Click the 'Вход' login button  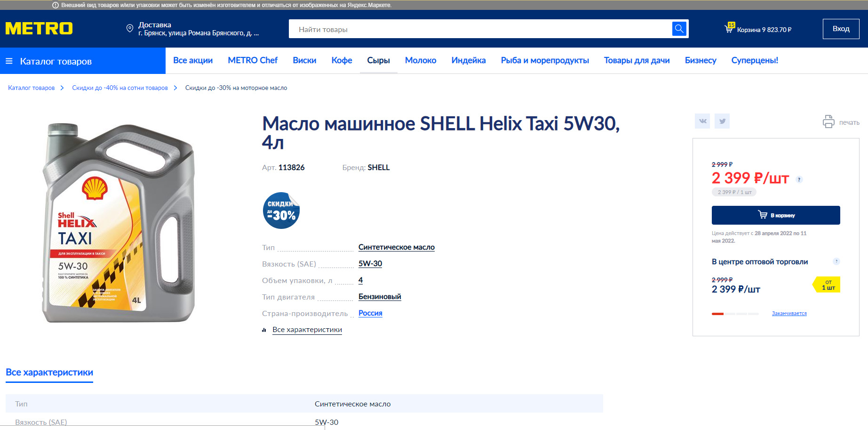(x=841, y=29)
